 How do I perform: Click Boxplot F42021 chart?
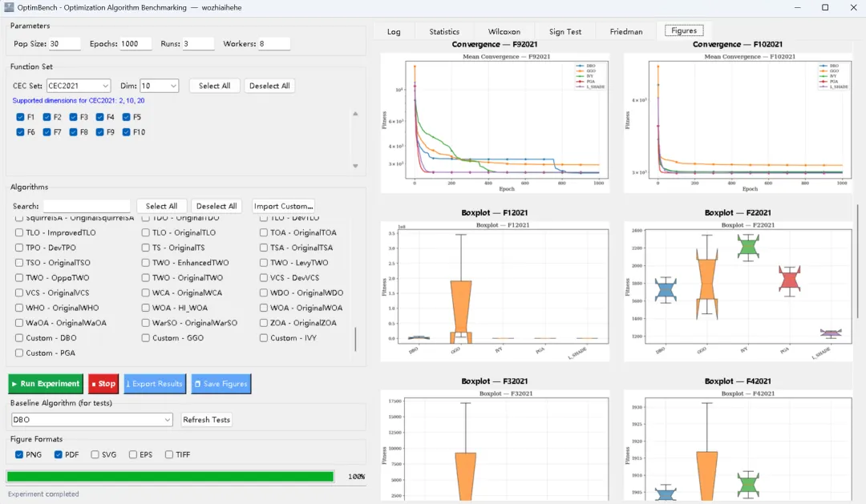(x=738, y=445)
